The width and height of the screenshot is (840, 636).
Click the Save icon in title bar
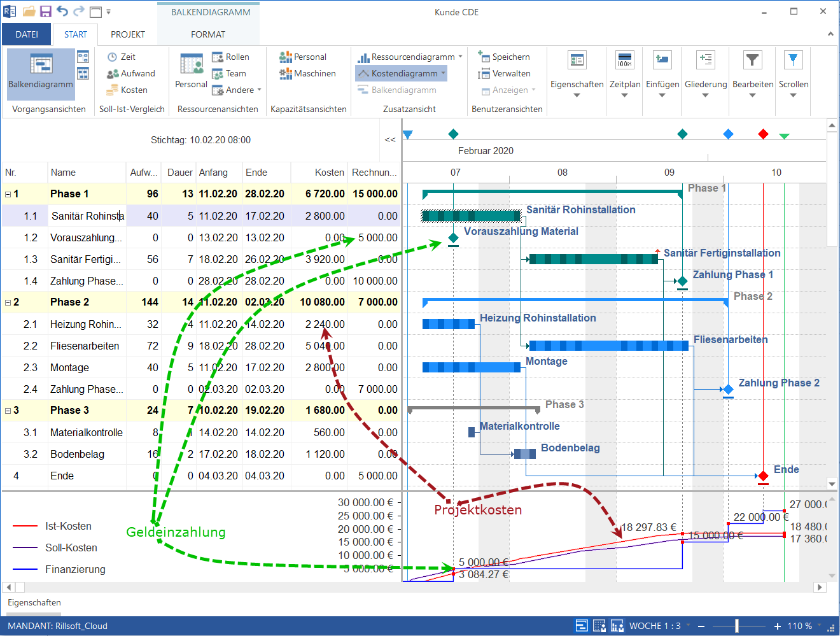point(45,11)
